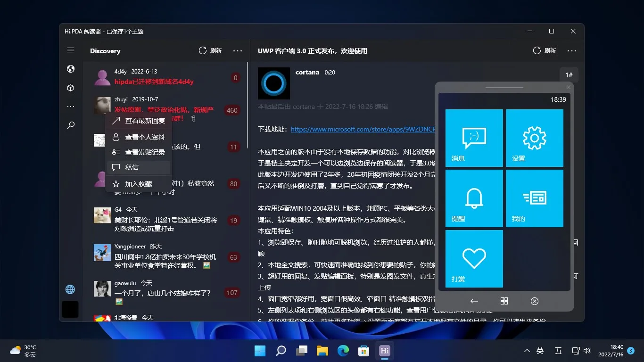Open taskbar Search
Screen dimensions: 644x362
(x=281, y=351)
